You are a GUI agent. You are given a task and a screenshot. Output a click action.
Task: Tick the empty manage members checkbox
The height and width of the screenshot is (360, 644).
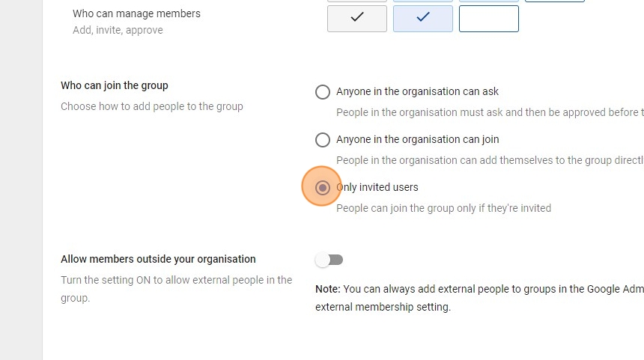point(489,19)
